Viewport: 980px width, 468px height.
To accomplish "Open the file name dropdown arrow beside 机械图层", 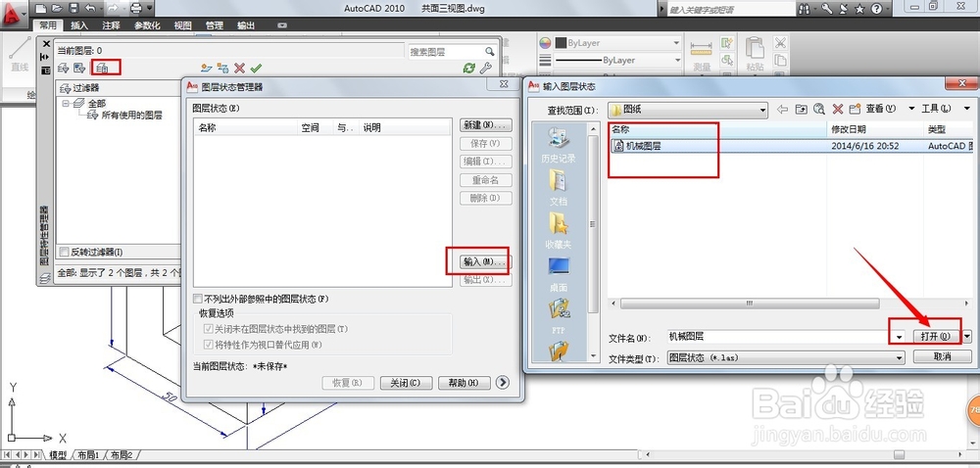I will [899, 337].
